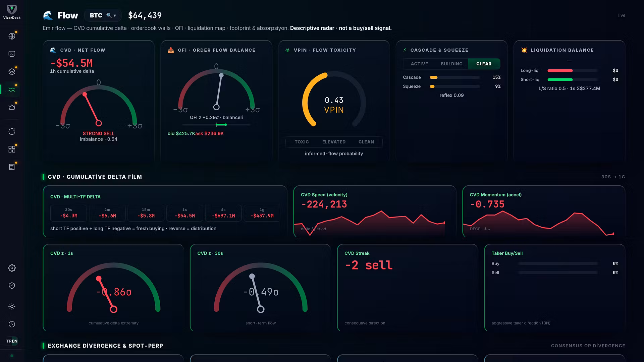
Task: Toggle the sun theme icon
Action: click(x=12, y=306)
